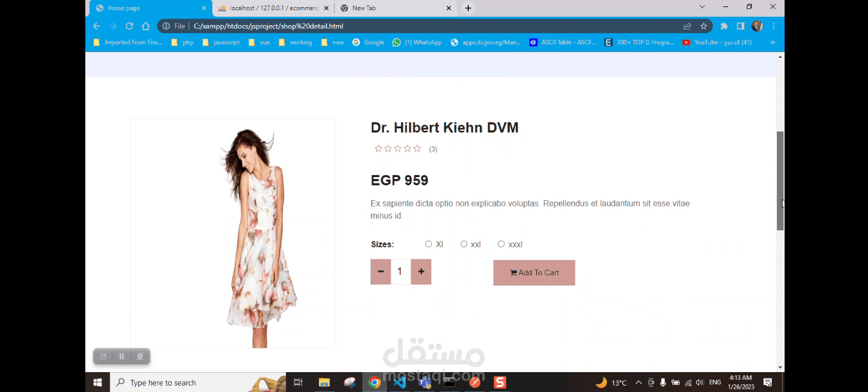Open the Google bookmark
868x392 pixels.
tap(368, 42)
